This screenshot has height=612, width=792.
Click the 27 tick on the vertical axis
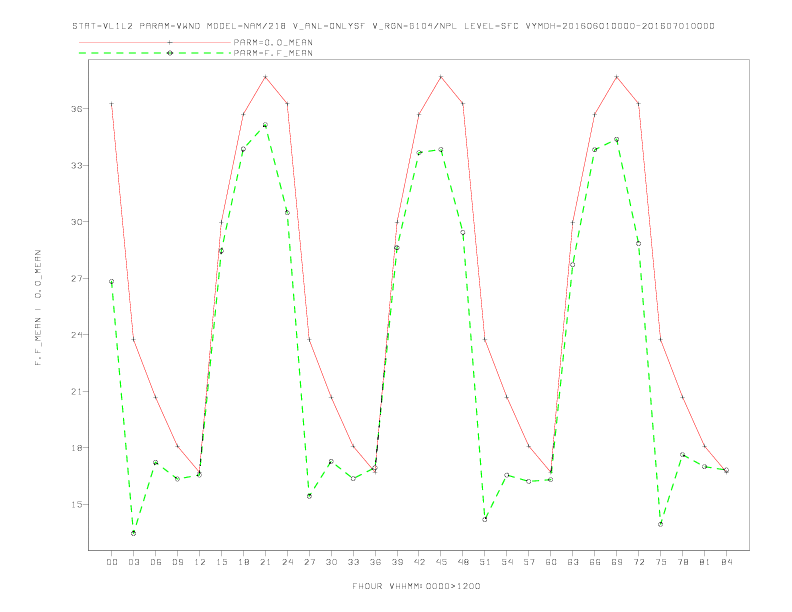[x=77, y=279]
